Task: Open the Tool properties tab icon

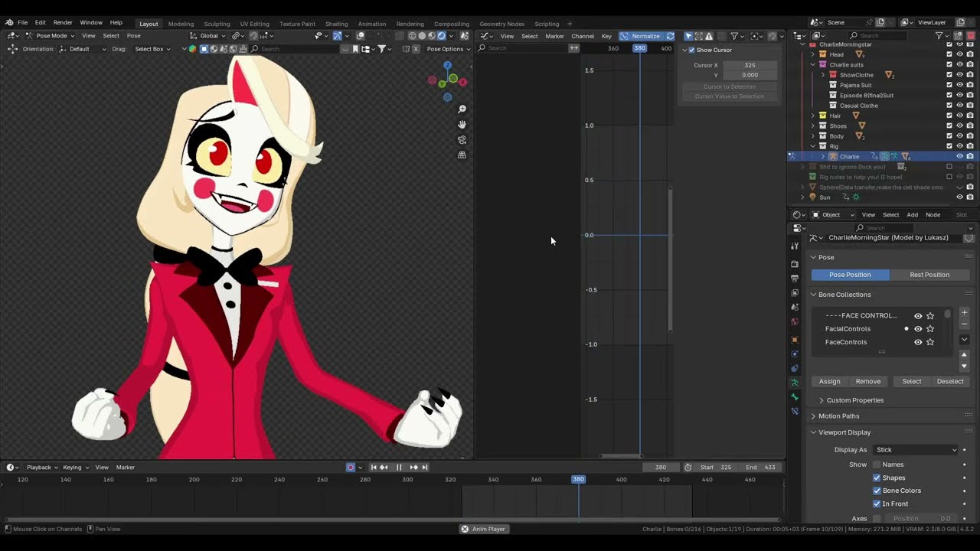Action: [x=795, y=246]
